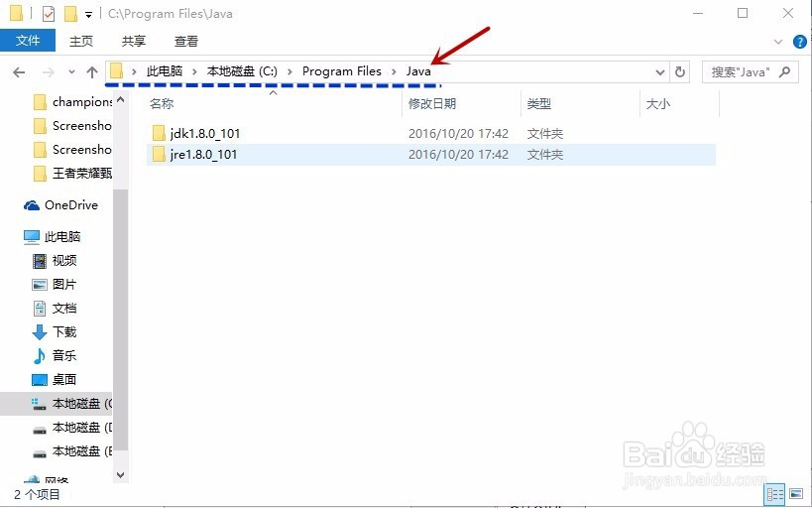Screen dimensions: 812x508
Task: Open 图片 in the navigation pane
Action: click(64, 285)
